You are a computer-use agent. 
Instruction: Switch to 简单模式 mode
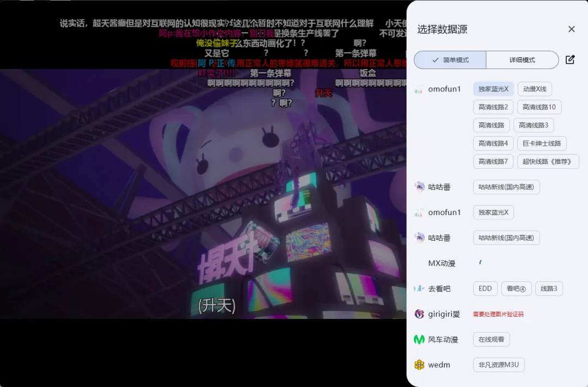tap(450, 60)
